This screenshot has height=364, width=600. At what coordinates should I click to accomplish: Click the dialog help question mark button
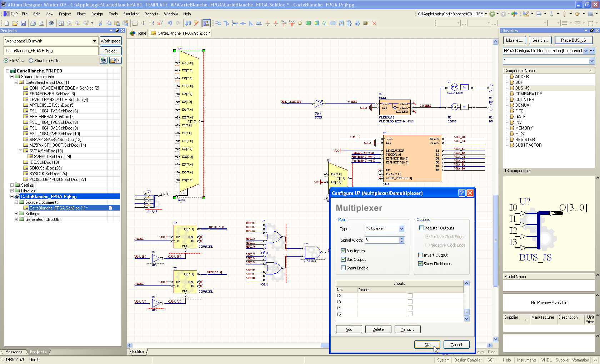pyautogui.click(x=462, y=193)
